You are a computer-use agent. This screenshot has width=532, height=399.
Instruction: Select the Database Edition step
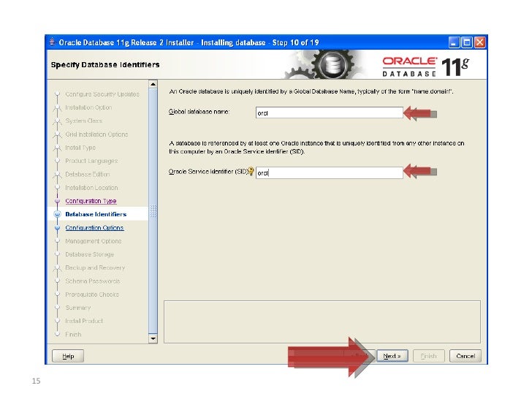[87, 174]
